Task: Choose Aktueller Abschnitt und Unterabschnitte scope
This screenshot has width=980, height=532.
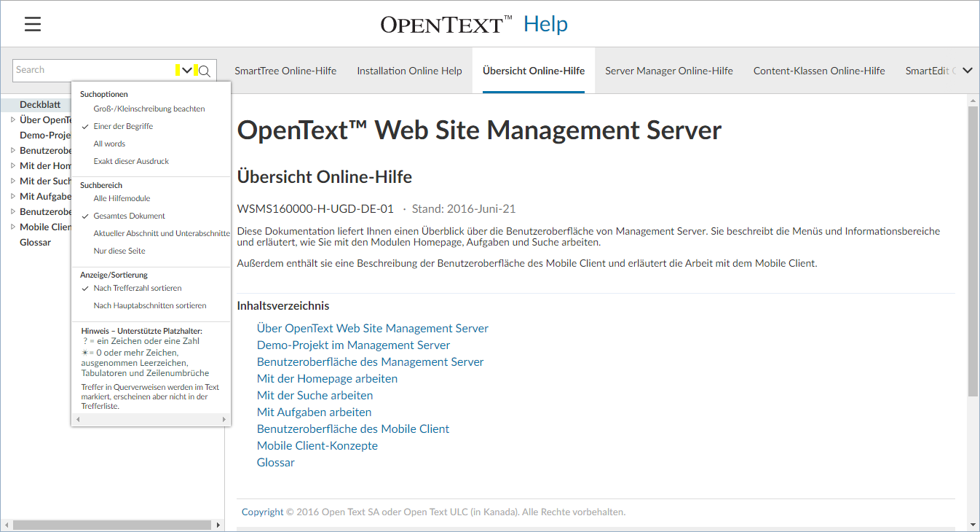Action: pyautogui.click(x=162, y=233)
